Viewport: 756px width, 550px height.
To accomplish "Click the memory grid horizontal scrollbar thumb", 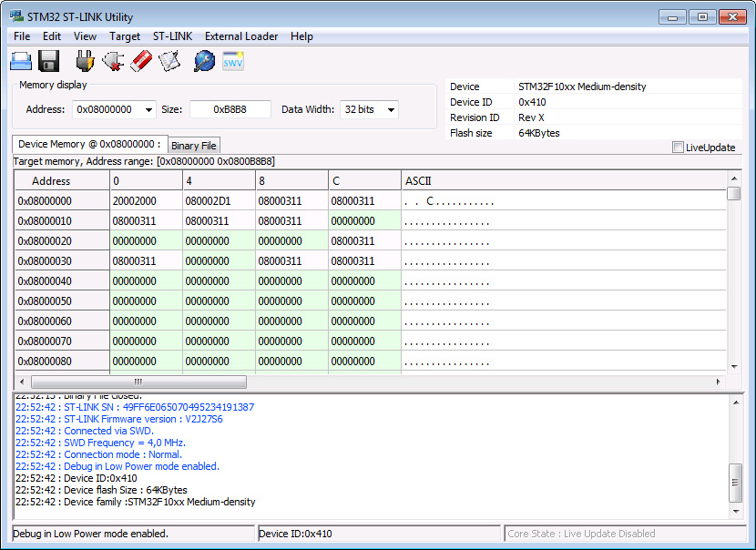I will point(138,382).
